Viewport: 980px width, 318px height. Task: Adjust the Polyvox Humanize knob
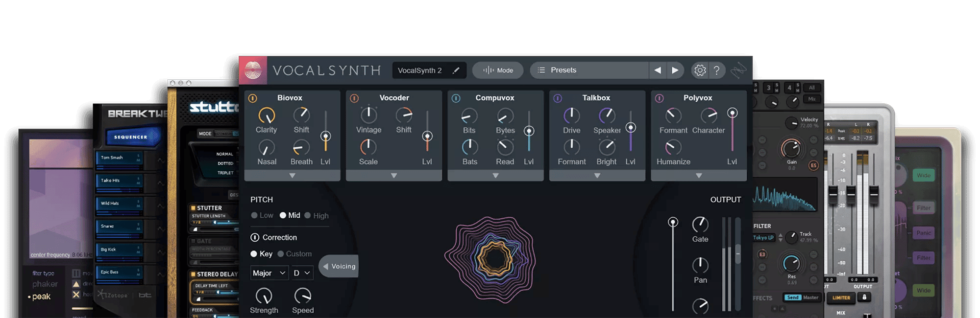(673, 147)
